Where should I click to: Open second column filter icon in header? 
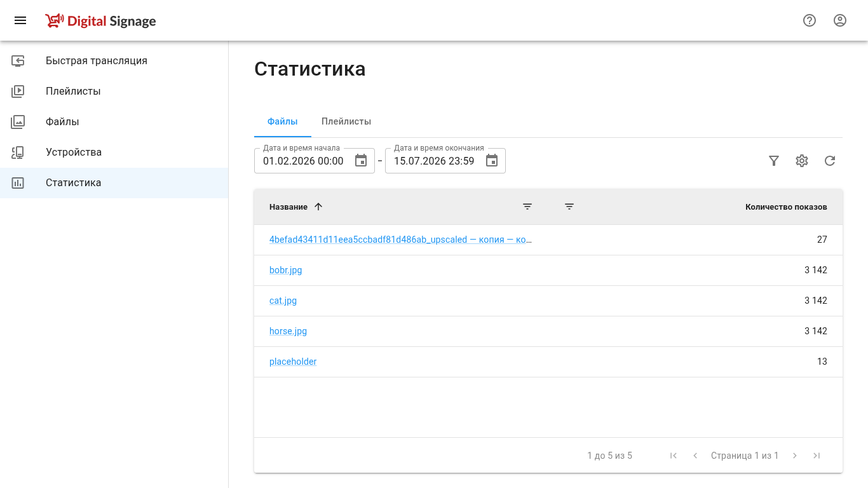(x=569, y=207)
